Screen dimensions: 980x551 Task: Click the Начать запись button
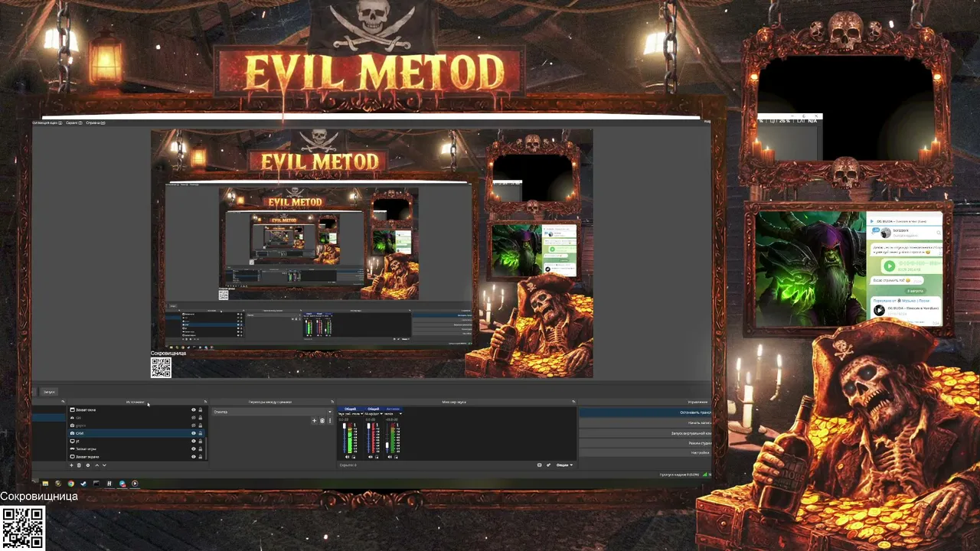point(645,422)
